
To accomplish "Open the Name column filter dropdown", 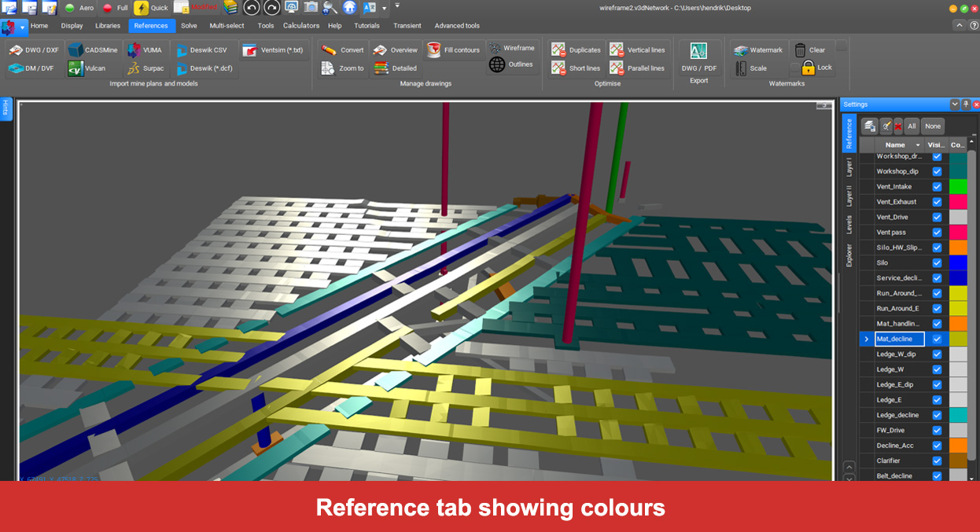I will pyautogui.click(x=917, y=145).
